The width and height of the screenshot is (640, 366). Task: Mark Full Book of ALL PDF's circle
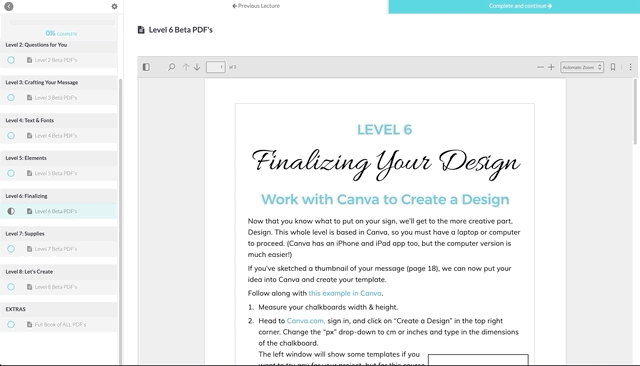tap(11, 324)
